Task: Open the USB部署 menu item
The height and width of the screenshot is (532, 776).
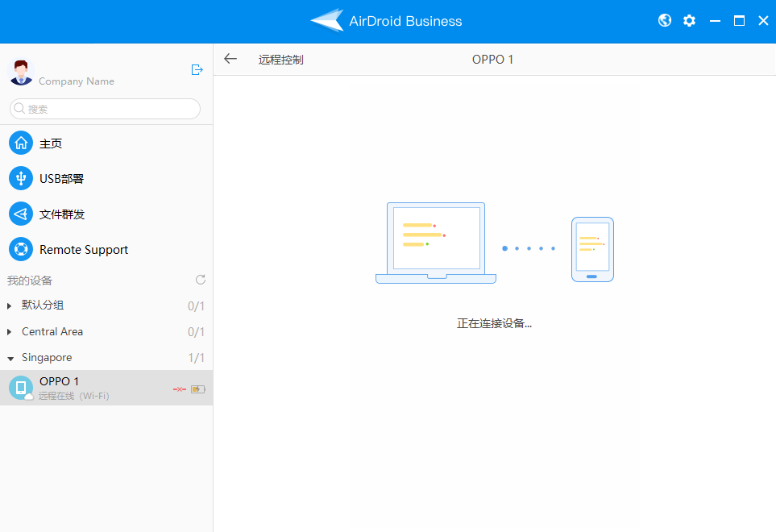Action: coord(106,178)
